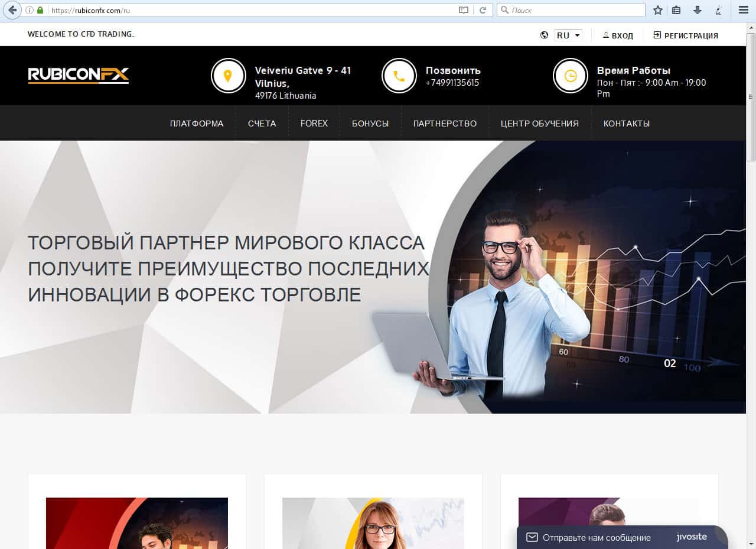Open the red card thumbnail image
Image resolution: width=756 pixels, height=549 pixels.
(137, 523)
